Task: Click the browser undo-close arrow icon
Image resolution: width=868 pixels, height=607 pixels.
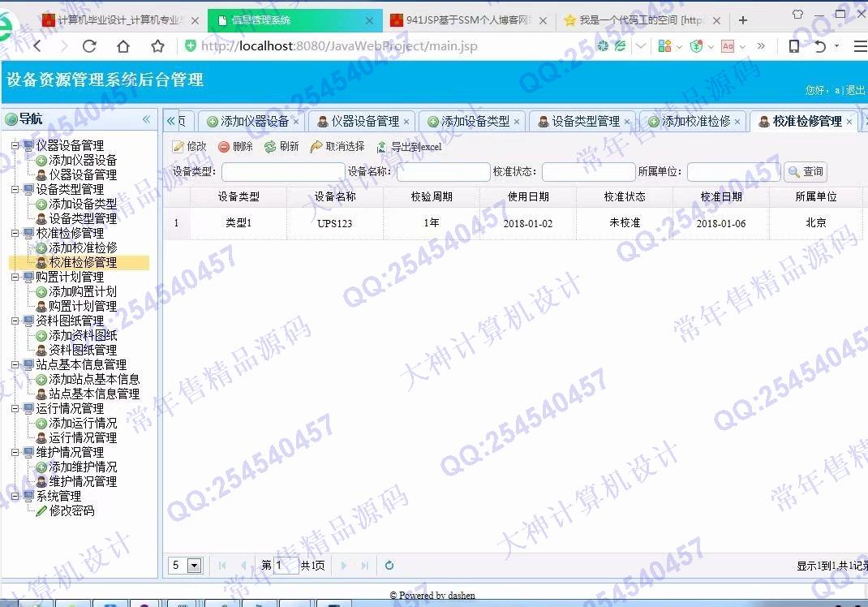Action: coord(820,46)
